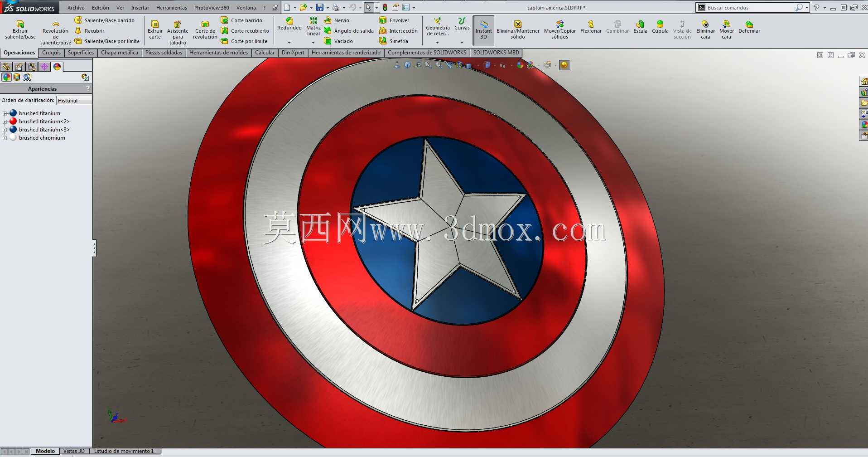Image resolution: width=868 pixels, height=457 pixels.
Task: Click the Save floppy disk icon
Action: point(320,7)
